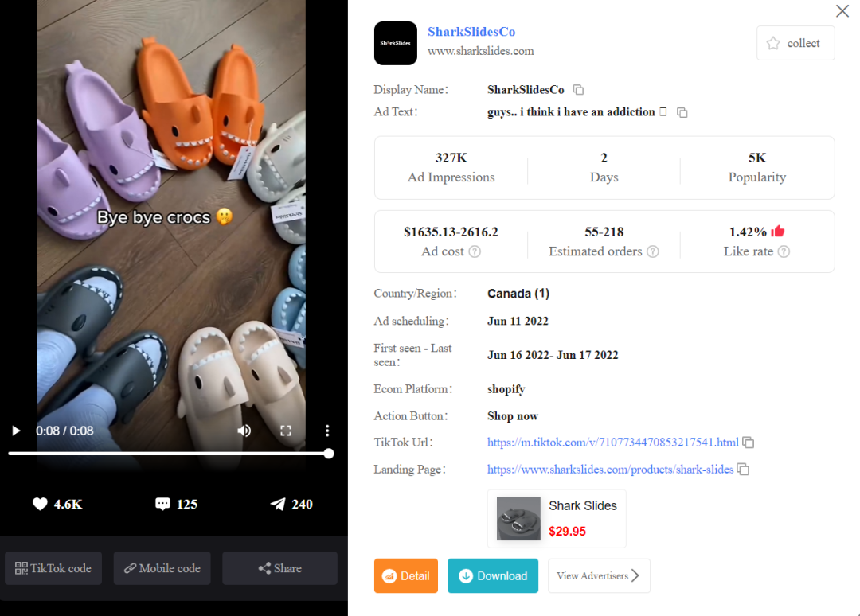This screenshot has height=616, width=860.
Task: Click the first seen–last seen date range
Action: coord(553,355)
